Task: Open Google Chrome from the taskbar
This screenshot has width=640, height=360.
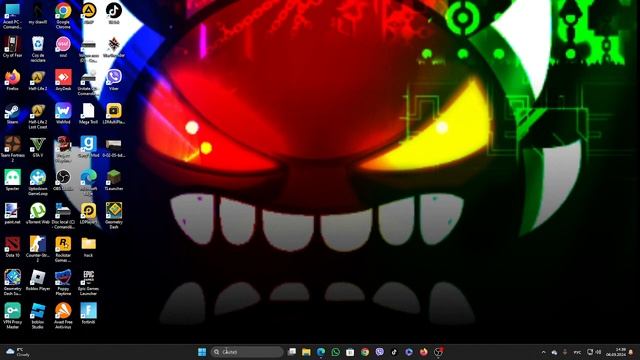Action: pyautogui.click(x=365, y=352)
